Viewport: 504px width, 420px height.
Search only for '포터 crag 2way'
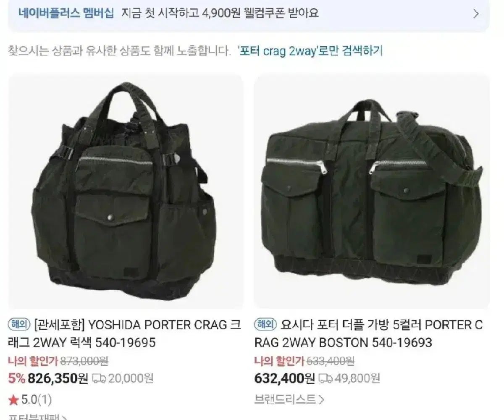click(x=310, y=51)
